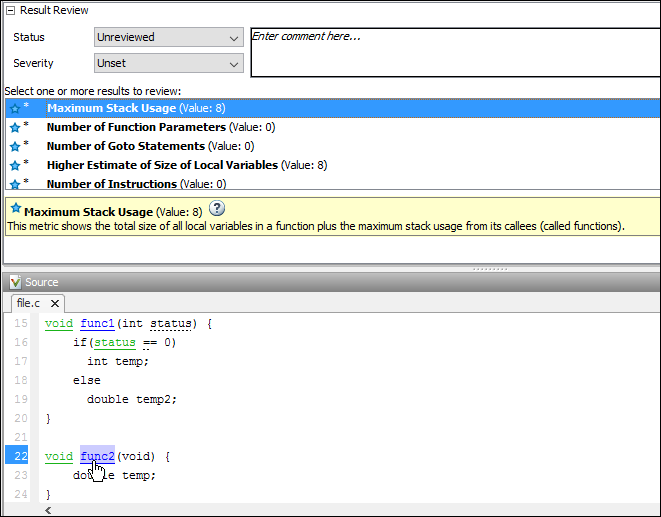
Task: Click the func2 function name link
Action: coord(97,456)
